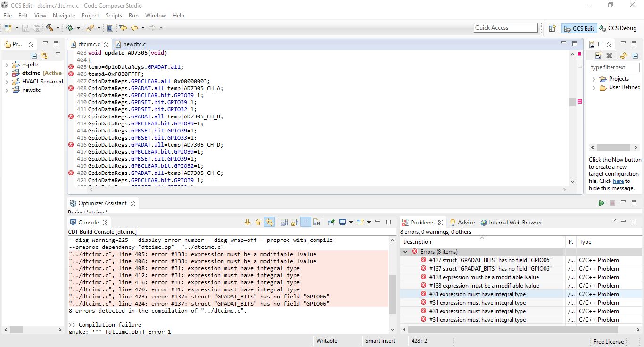Viewport: 644px width, 347px height.
Task: Click the type filter text field
Action: tap(613, 67)
